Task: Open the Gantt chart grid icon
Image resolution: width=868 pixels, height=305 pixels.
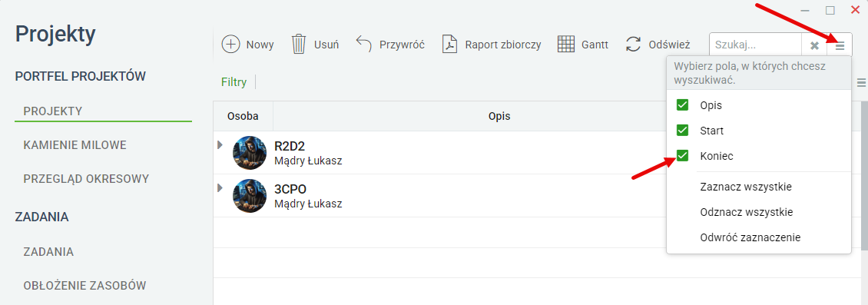Action: coord(566,45)
